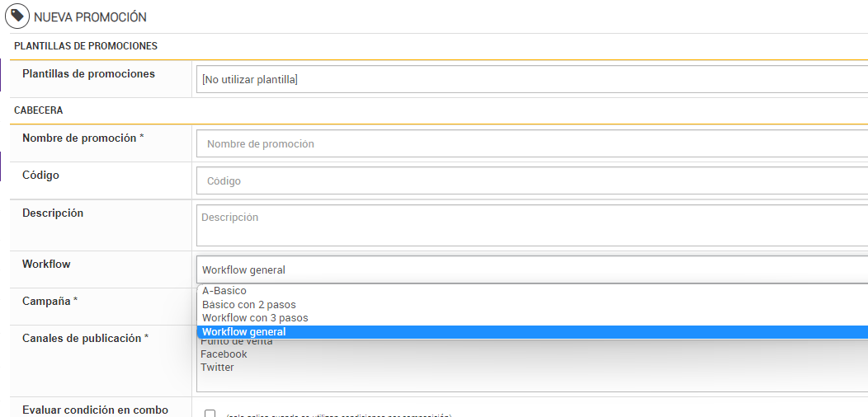Click the Descripción text area

[x=531, y=225]
